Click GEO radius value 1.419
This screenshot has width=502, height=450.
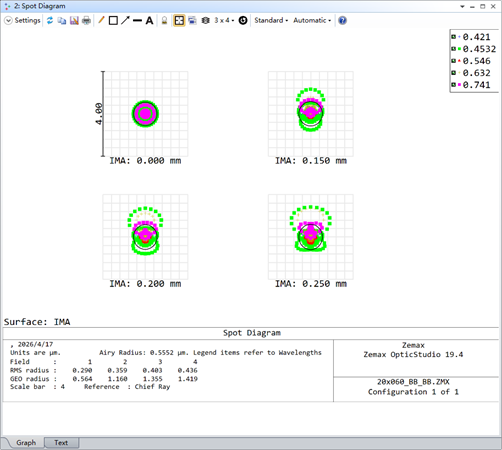pyautogui.click(x=188, y=379)
